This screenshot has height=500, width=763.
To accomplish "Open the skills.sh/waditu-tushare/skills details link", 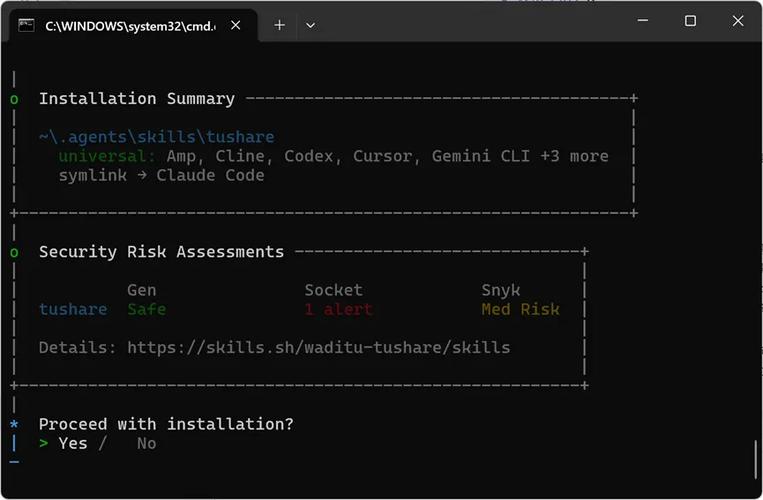I will [319, 347].
